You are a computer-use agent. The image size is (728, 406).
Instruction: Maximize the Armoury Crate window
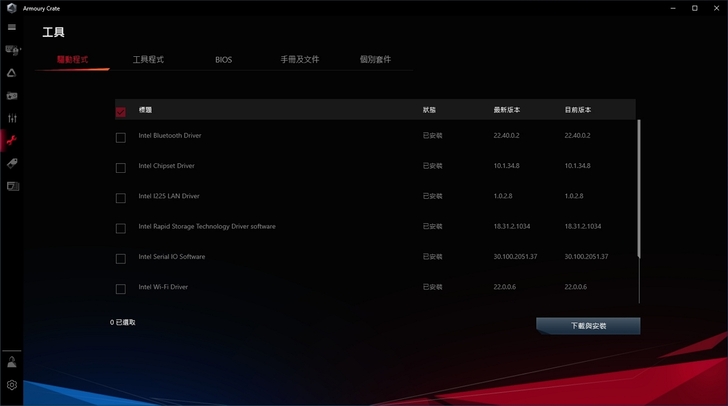[695, 8]
